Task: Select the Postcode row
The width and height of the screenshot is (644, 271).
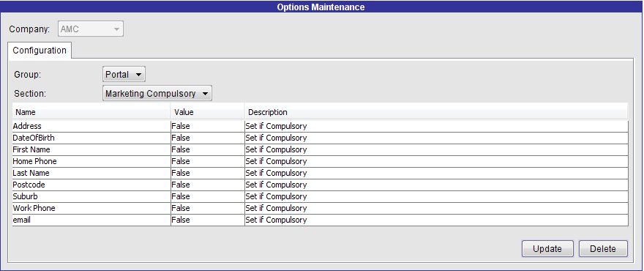Action: (320, 185)
